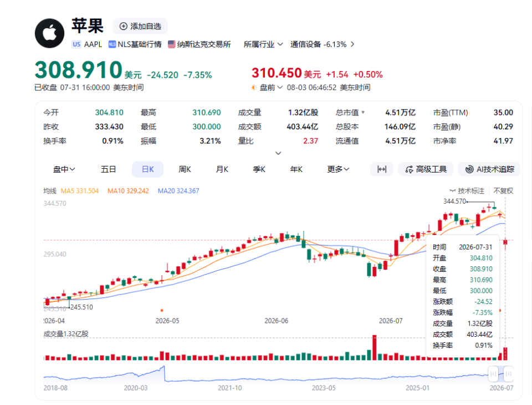
Task: Click the AAPL ticker symbol
Action: click(93, 44)
